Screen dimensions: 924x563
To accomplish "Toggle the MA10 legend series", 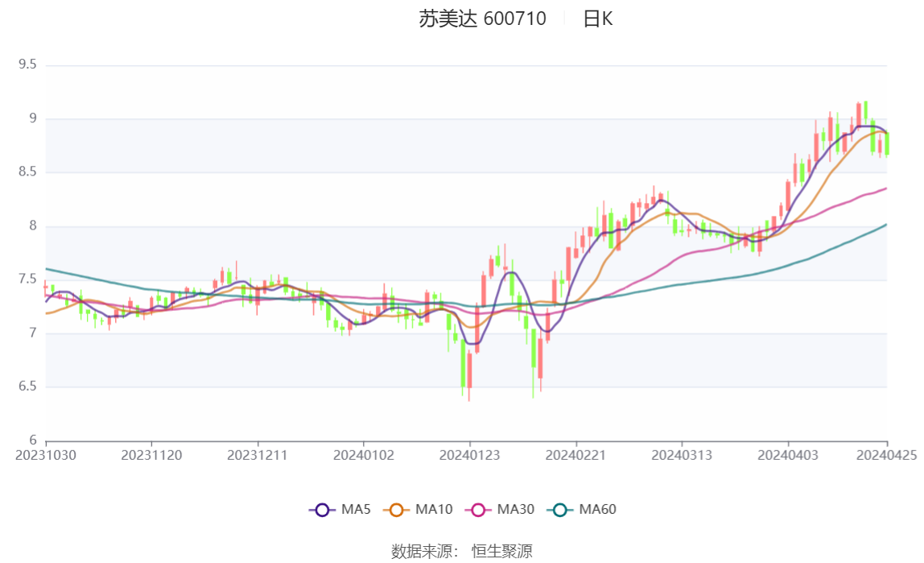I will click(418, 509).
